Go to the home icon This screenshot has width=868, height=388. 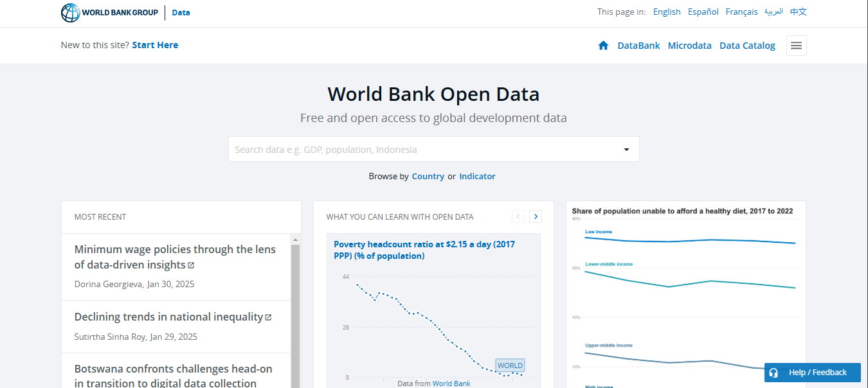click(603, 46)
